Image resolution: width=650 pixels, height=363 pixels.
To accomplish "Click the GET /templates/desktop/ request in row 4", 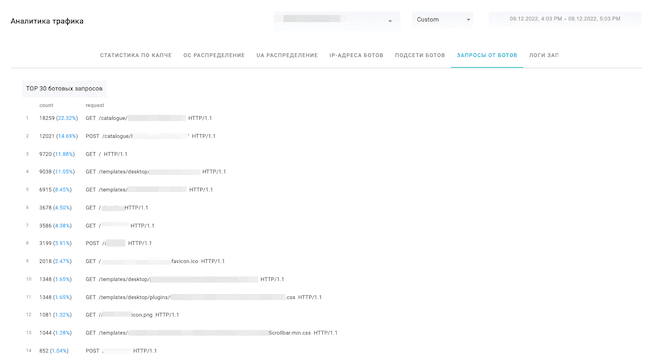I will pyautogui.click(x=156, y=172).
